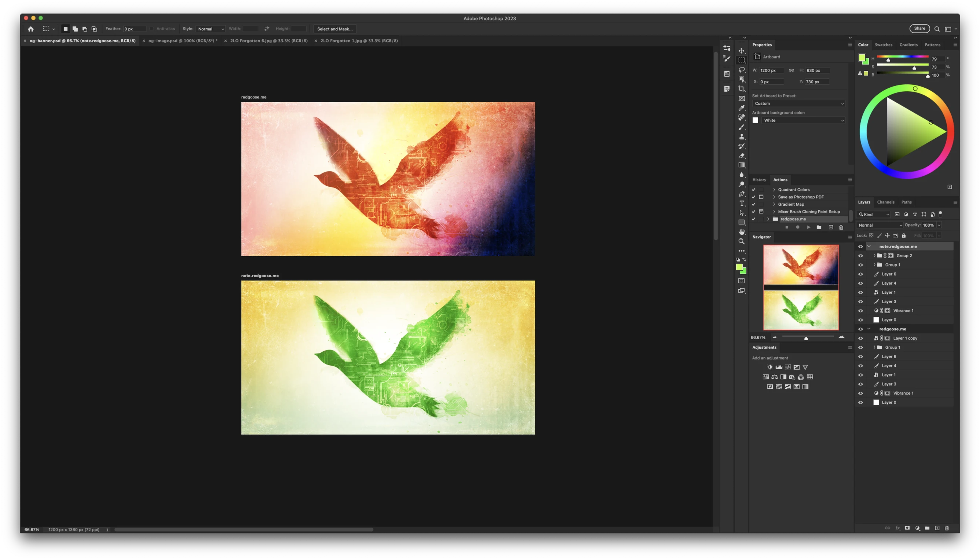Expand the Gradient Map action
The height and width of the screenshot is (560, 980).
point(774,204)
